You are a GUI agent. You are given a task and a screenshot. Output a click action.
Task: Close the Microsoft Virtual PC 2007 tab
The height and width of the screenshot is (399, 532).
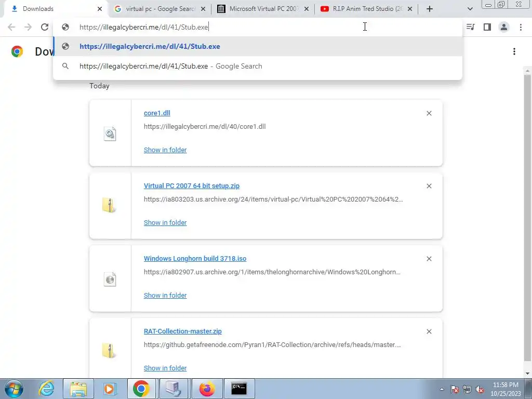307,9
